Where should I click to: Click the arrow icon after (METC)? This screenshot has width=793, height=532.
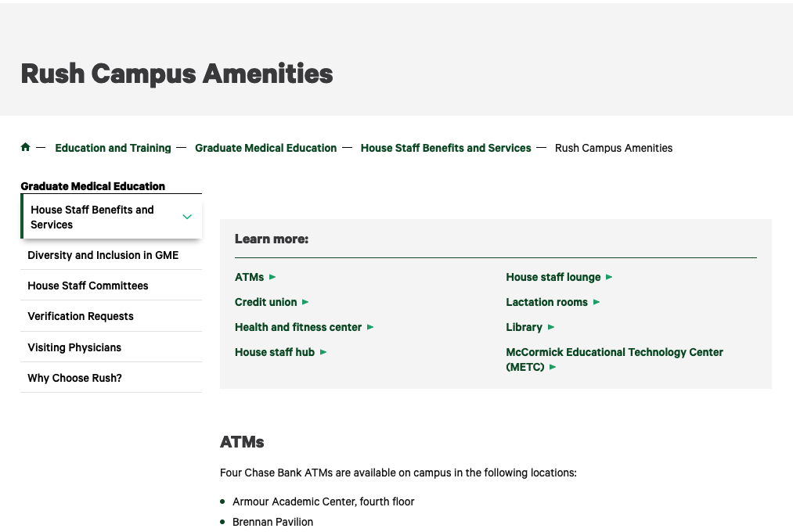(553, 367)
